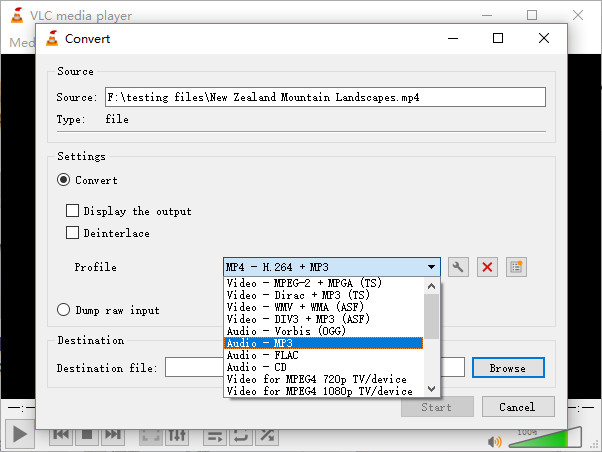Choose Video - MPEG-2 + MPGA (TS) profile
The width and height of the screenshot is (602, 452).
[x=323, y=283]
